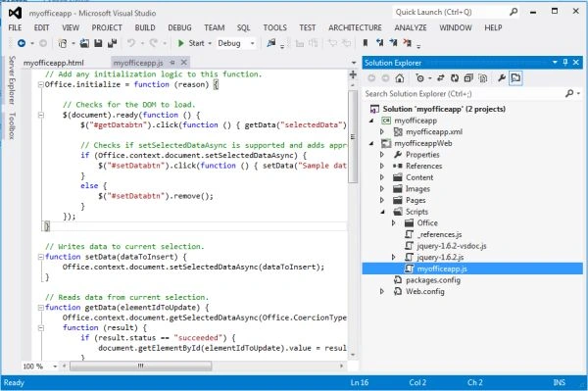Screen dimensions: 588x391
Task: Open the TOOLS menu
Action: tap(274, 27)
